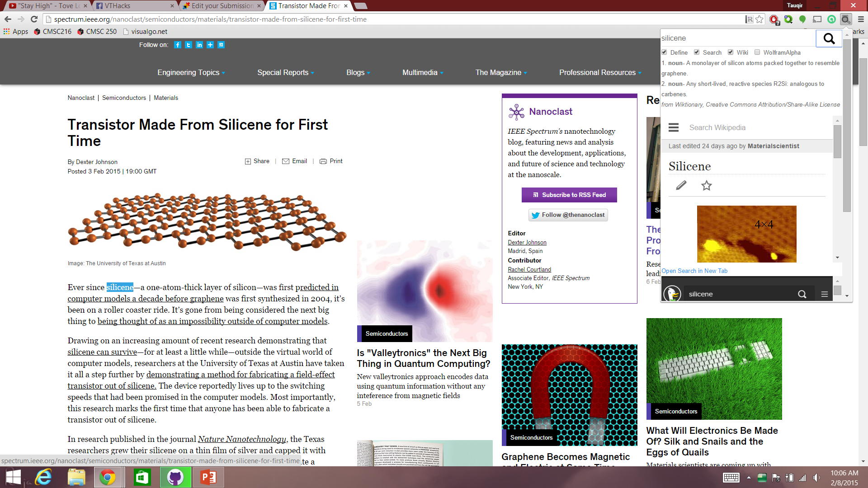The height and width of the screenshot is (488, 868).
Task: Click the Wikipedia hamburger menu icon
Action: (674, 128)
